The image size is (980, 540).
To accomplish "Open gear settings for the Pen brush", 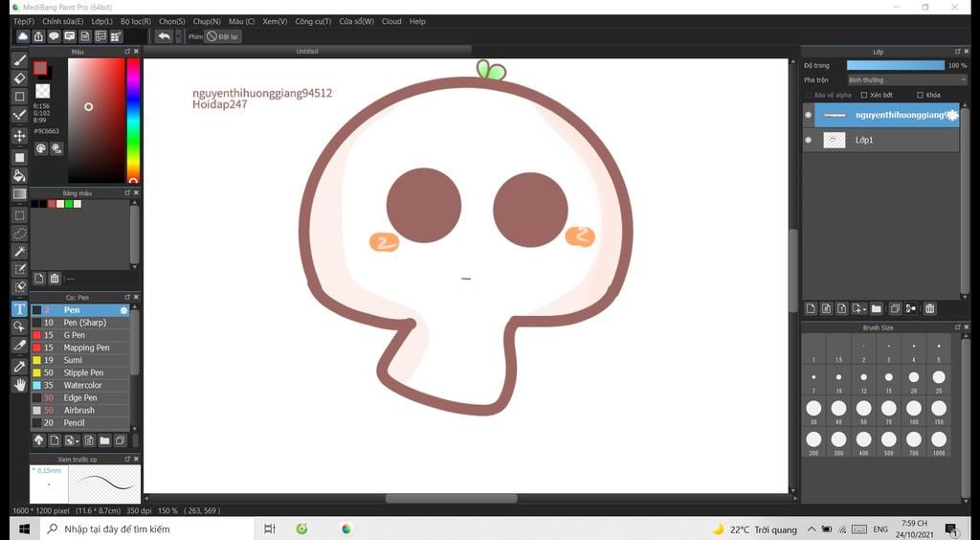I will (x=123, y=310).
